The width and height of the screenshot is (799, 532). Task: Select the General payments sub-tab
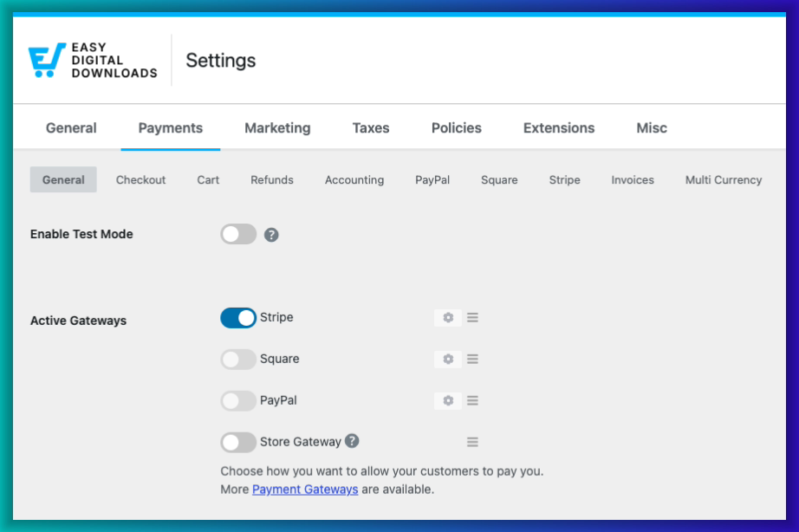click(63, 179)
